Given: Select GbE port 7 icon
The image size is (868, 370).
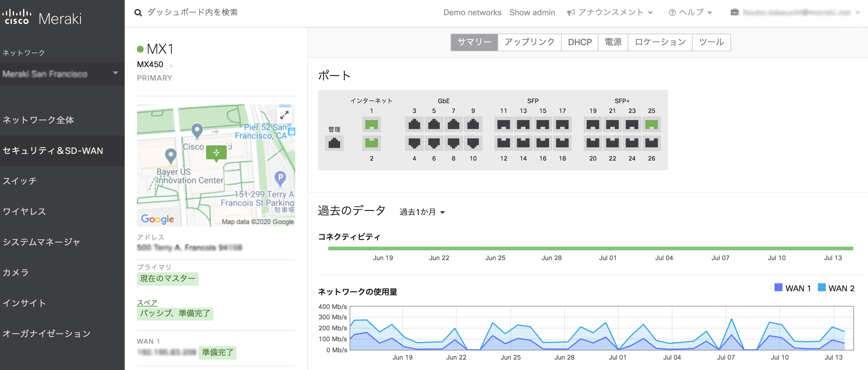Looking at the screenshot, I should [453, 124].
